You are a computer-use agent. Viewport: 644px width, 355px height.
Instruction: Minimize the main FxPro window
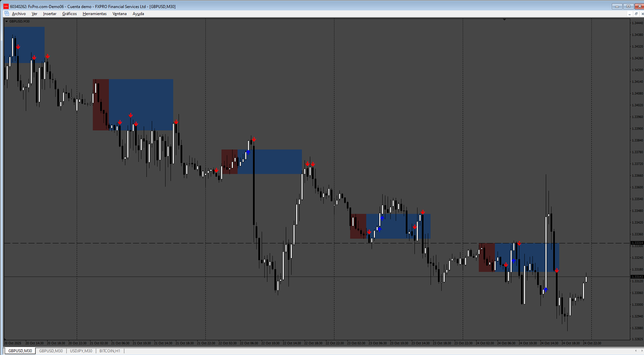coord(617,6)
